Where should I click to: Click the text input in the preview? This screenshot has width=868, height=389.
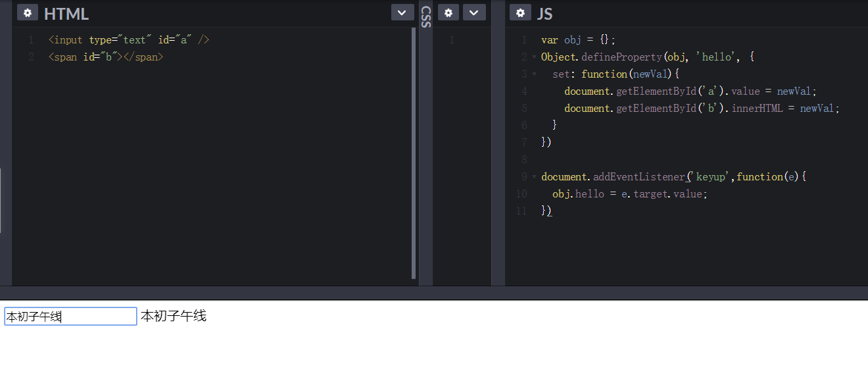70,317
